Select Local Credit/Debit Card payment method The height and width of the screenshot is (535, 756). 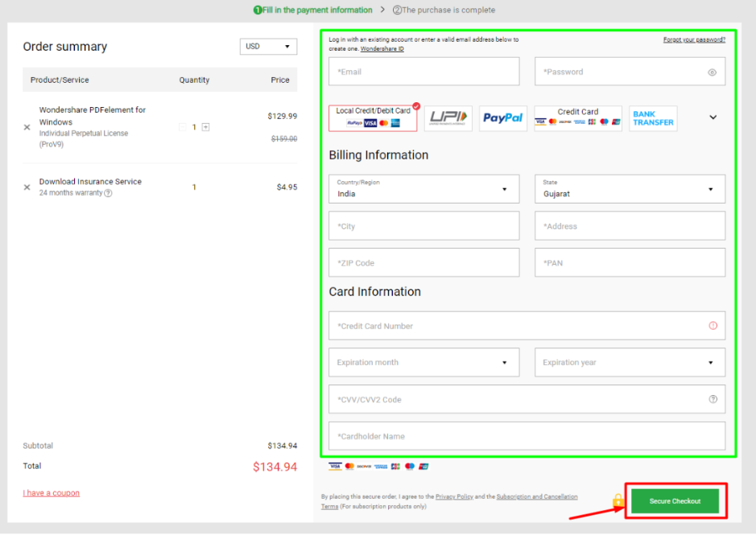[373, 118]
